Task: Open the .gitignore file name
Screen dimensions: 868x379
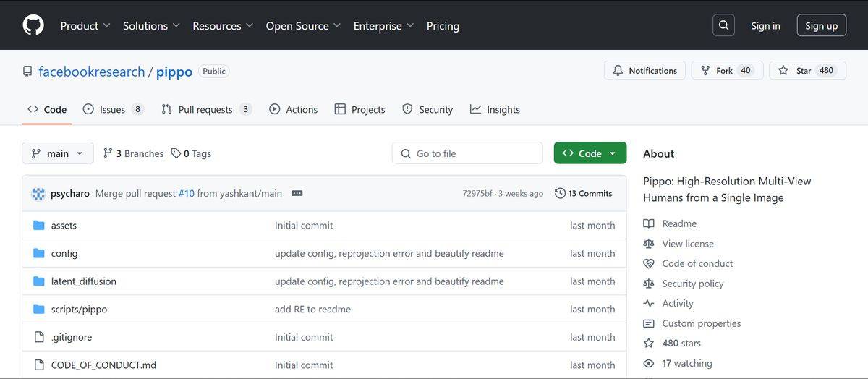Action: (72, 337)
